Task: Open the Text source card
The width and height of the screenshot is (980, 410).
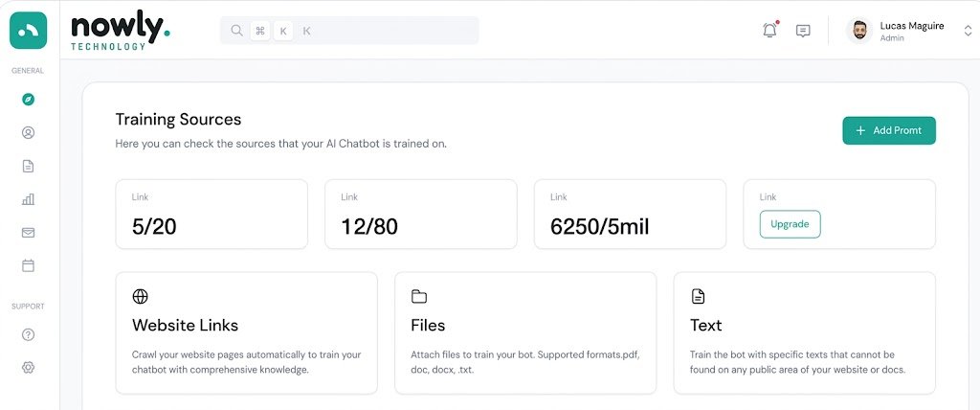Action: point(804,333)
